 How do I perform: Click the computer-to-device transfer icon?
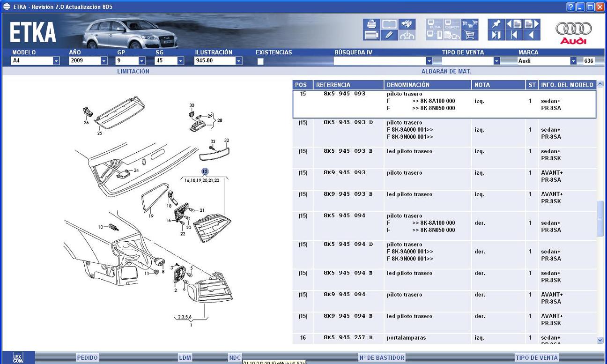coord(434,35)
